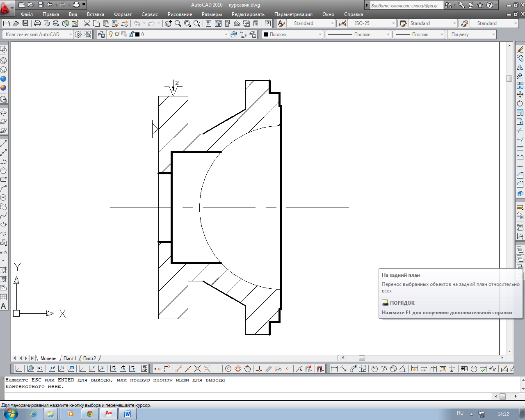
Task: Click the Plot printer icon in standard toolbar
Action: 37,23
